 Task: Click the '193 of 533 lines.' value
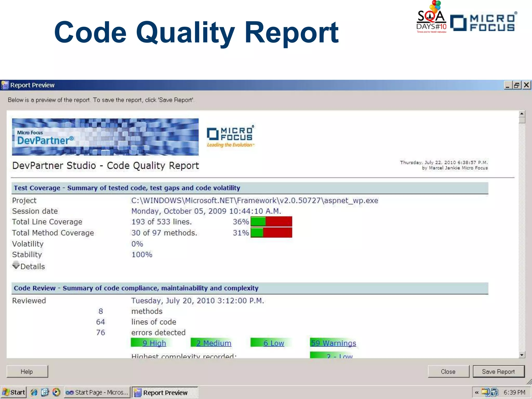pyautogui.click(x=161, y=222)
